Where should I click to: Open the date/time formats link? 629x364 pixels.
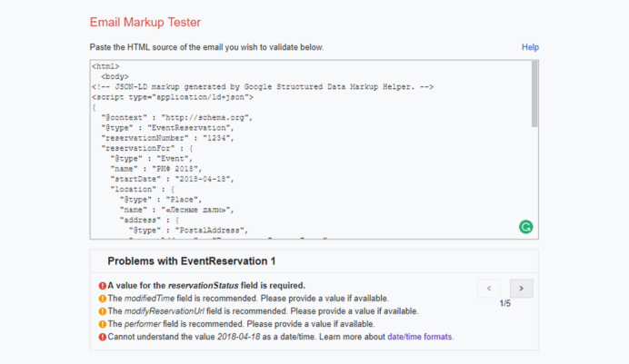point(420,337)
